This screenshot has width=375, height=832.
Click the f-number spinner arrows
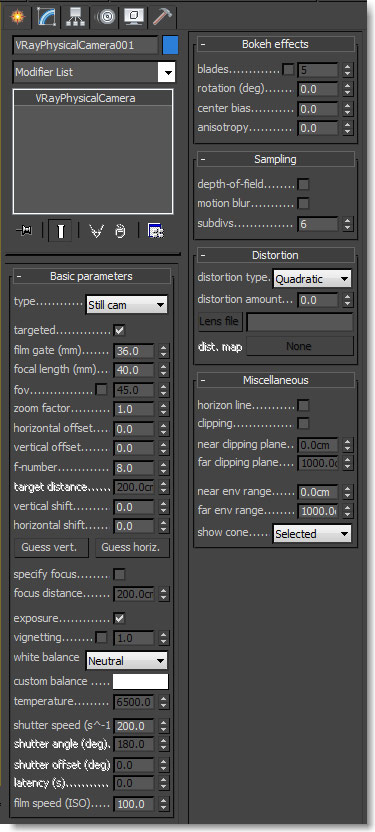point(163,469)
